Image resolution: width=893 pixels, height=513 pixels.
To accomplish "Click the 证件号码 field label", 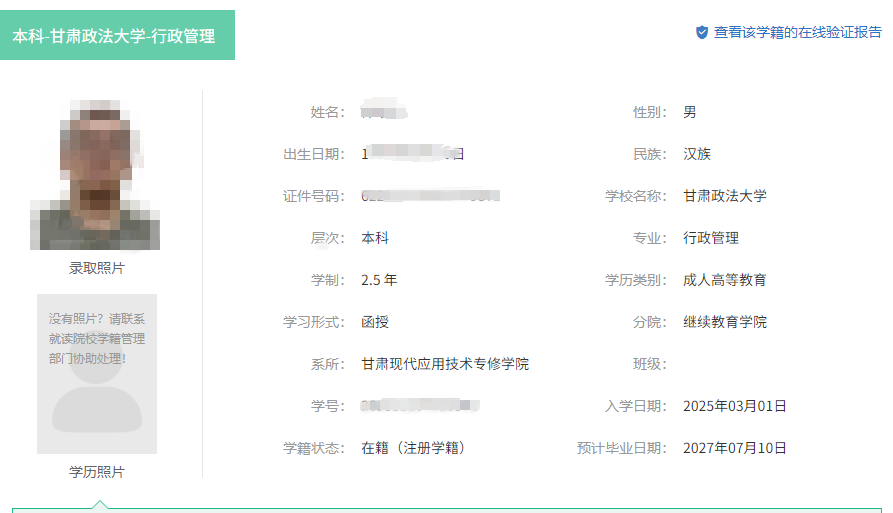I will click(x=314, y=196).
